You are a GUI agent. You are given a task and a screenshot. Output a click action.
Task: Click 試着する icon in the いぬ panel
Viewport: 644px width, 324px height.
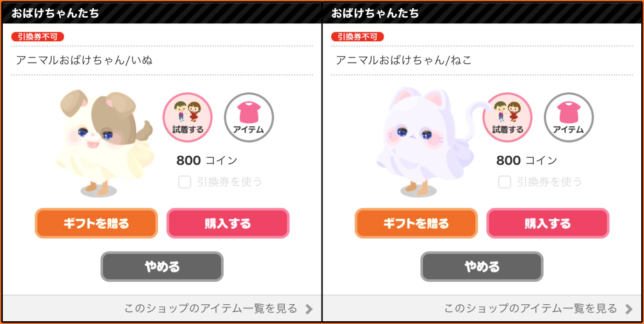click(188, 117)
